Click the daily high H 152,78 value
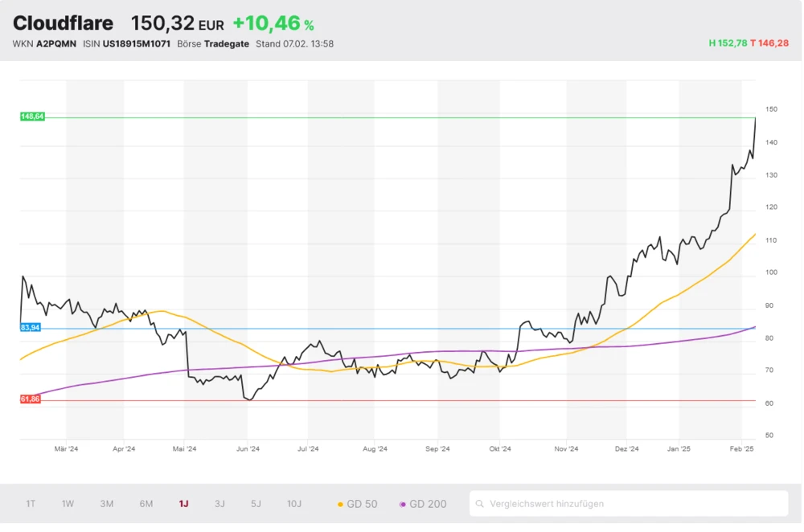The image size is (804, 532). [x=728, y=43]
